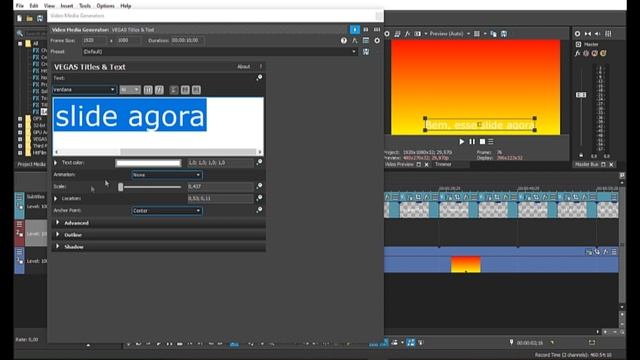The image size is (640, 360).
Task: Expand the Shadow section
Action: click(x=58, y=247)
